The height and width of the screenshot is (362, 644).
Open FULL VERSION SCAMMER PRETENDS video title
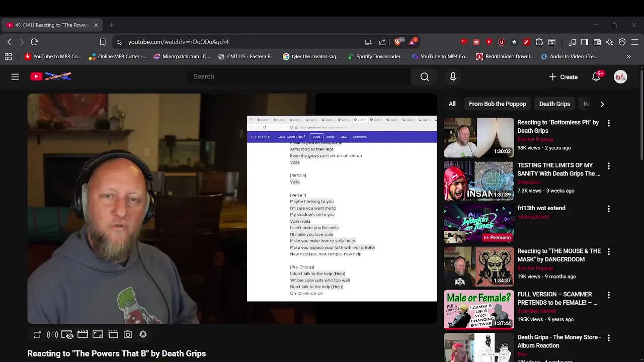coord(557,298)
